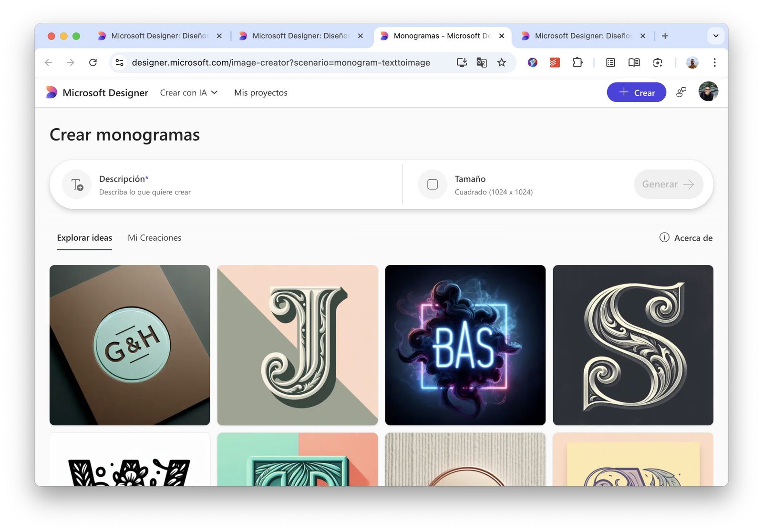Click the address bar URL
This screenshot has height=532, width=763.
coord(281,62)
